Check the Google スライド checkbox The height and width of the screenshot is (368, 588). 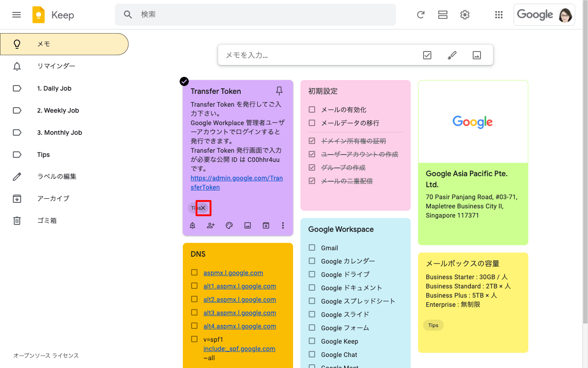(312, 314)
